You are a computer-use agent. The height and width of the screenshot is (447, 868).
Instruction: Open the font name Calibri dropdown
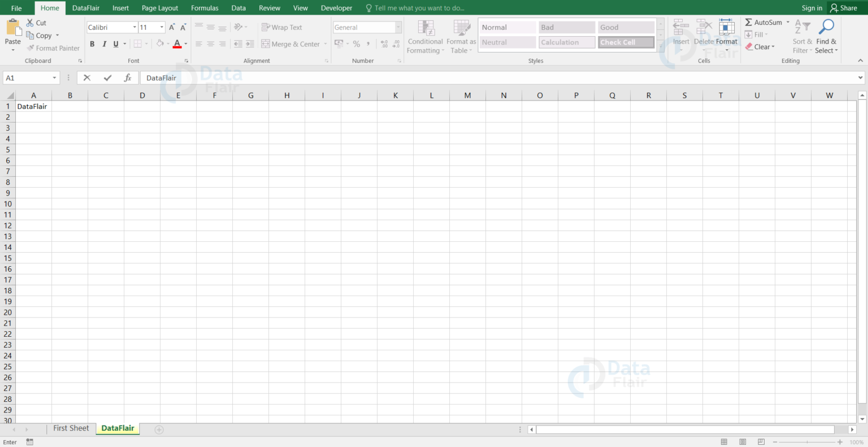134,27
